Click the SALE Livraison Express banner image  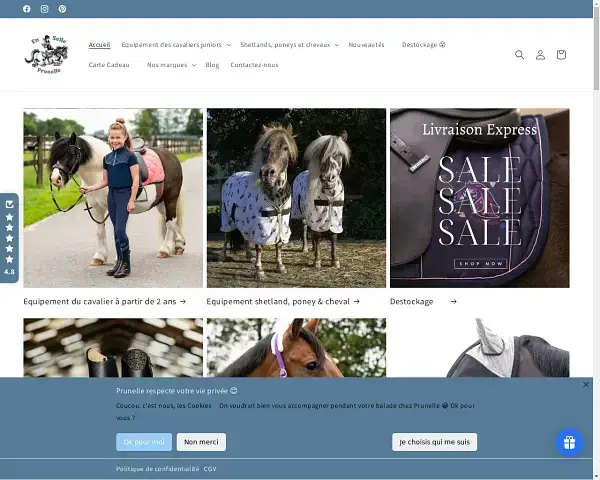[x=480, y=198]
